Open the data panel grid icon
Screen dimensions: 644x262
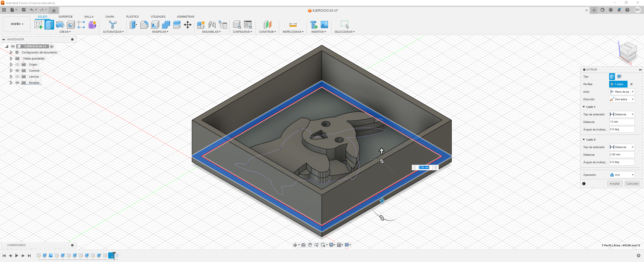tap(4, 10)
